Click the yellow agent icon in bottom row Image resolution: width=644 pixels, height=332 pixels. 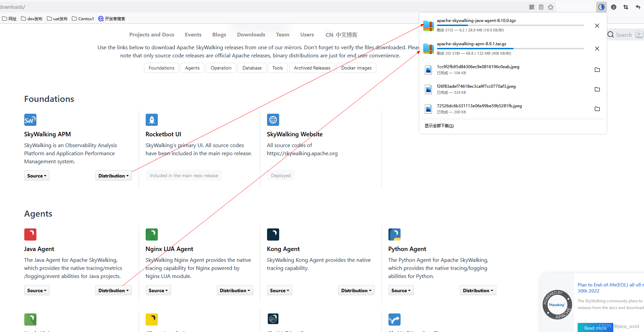tap(152, 320)
